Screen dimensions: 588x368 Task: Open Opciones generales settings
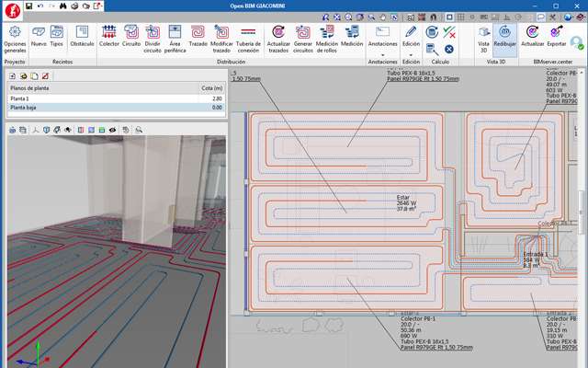[15, 40]
